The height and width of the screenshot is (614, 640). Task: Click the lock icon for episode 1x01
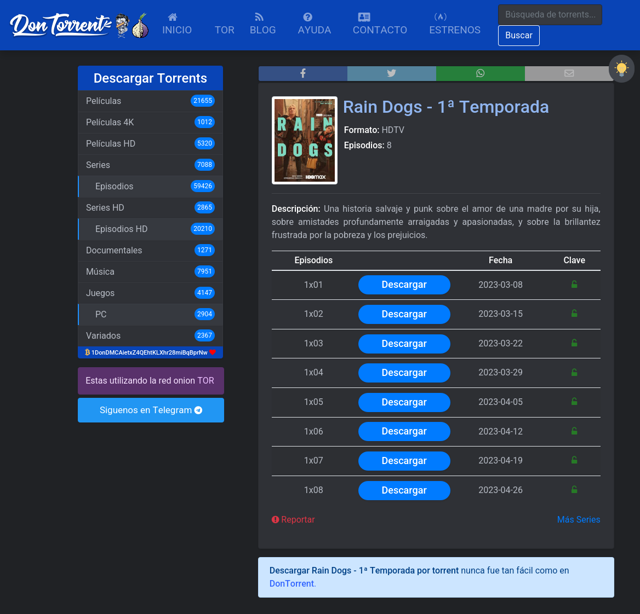click(574, 285)
